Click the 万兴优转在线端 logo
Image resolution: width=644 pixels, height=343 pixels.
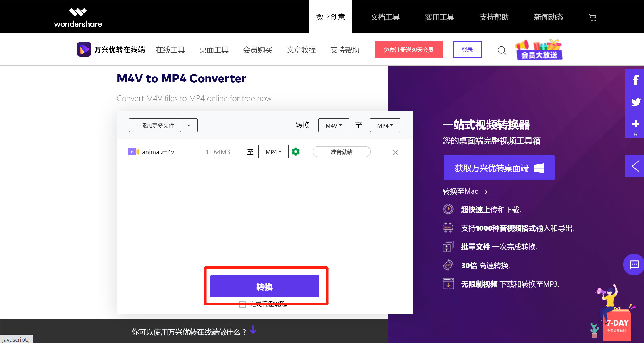point(110,49)
